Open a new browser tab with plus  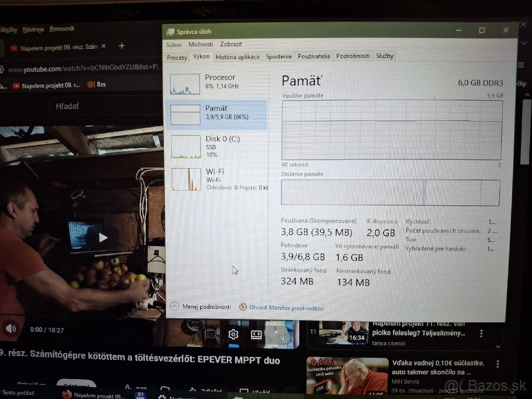(122, 46)
